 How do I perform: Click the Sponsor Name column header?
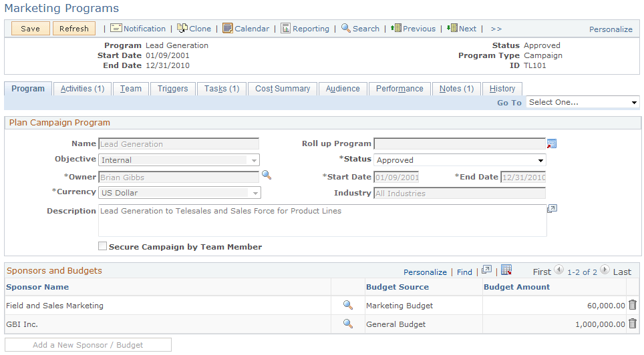coord(37,287)
